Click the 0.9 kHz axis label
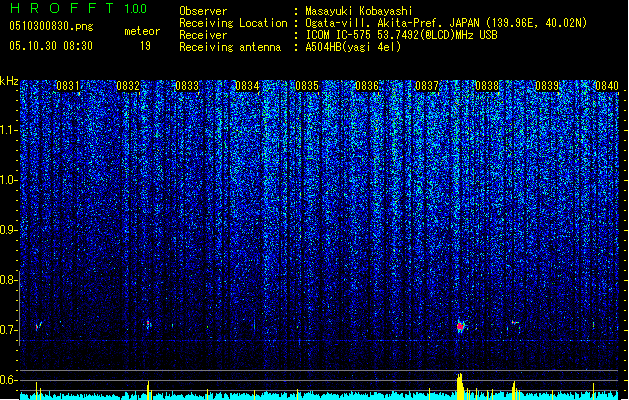The image size is (629, 400). pos(8,230)
